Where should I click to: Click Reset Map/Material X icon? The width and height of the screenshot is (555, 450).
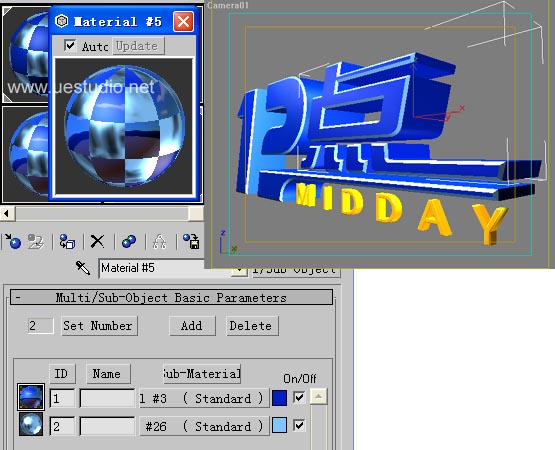click(97, 241)
